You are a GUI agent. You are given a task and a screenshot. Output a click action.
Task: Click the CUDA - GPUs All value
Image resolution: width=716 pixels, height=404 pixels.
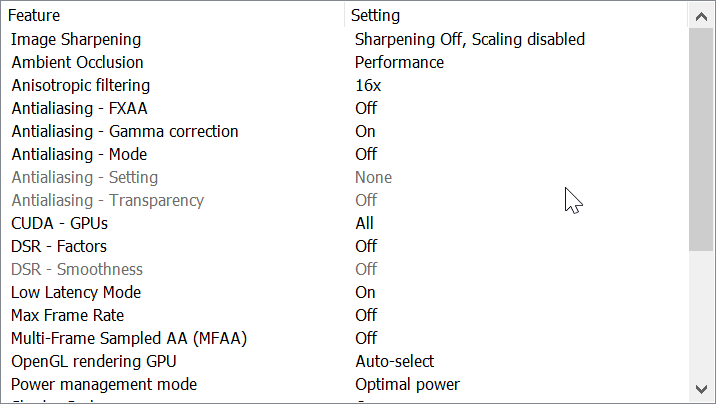click(364, 223)
